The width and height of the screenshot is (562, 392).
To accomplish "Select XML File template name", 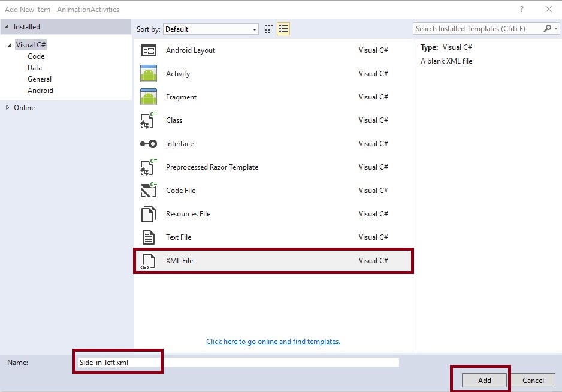I will (x=179, y=260).
